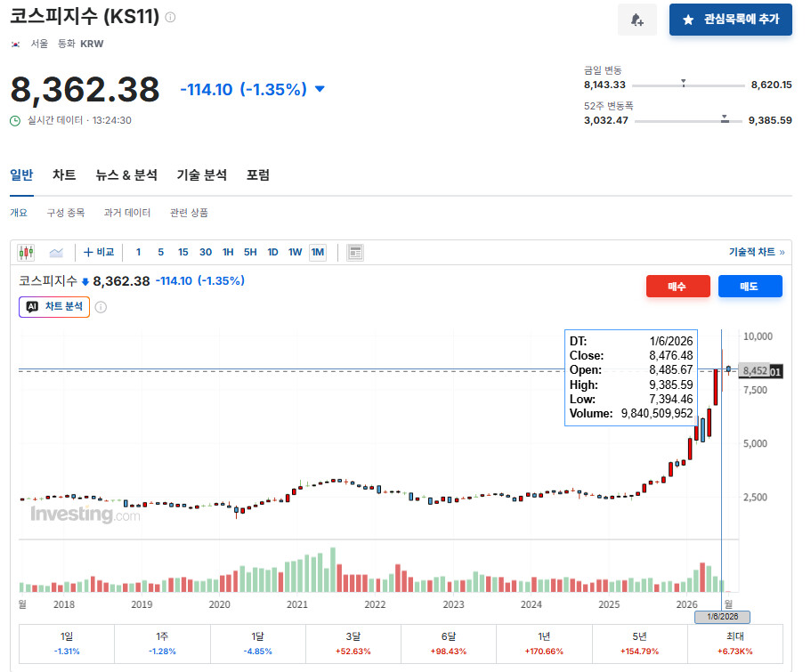811x672 pixels.
Task: Click the blue 매도 sell button
Action: click(750, 286)
